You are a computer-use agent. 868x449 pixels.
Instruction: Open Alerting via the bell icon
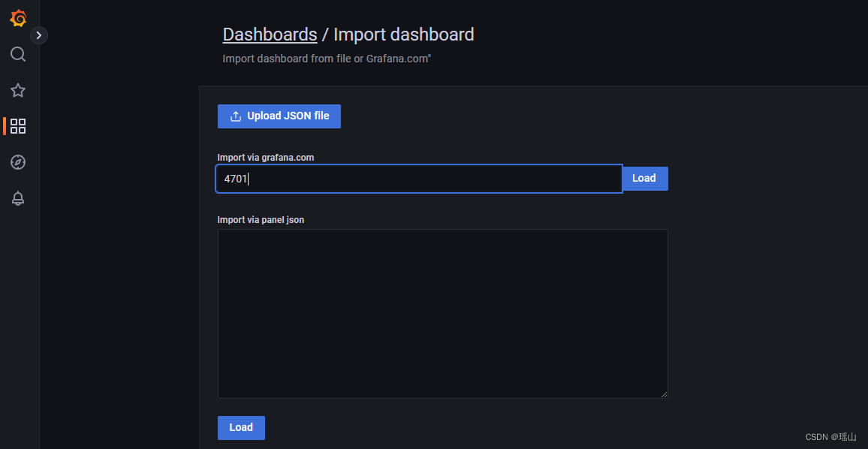click(18, 198)
